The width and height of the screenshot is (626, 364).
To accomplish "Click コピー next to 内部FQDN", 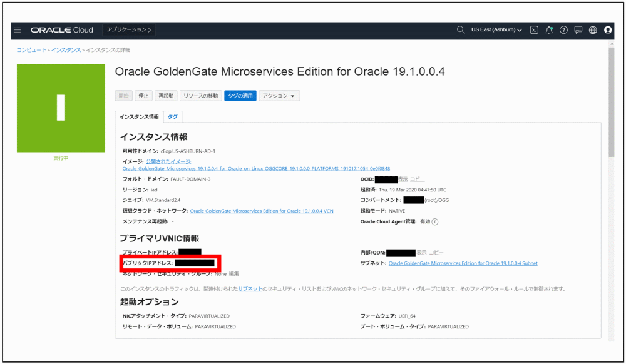I will (436, 253).
